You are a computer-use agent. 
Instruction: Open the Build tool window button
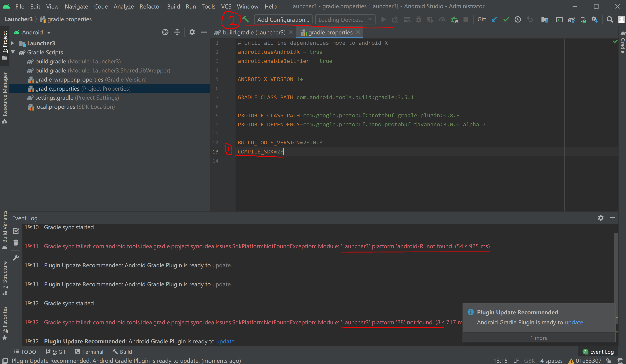tap(122, 351)
